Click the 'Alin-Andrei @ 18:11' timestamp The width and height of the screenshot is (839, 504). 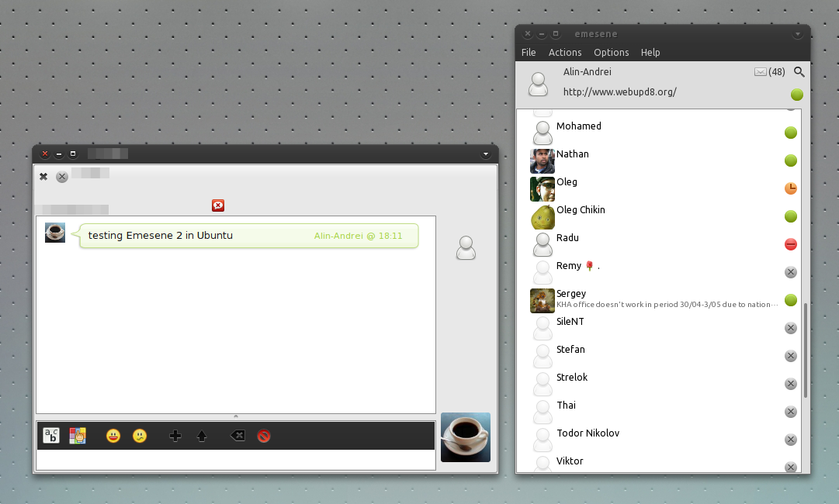click(x=358, y=236)
